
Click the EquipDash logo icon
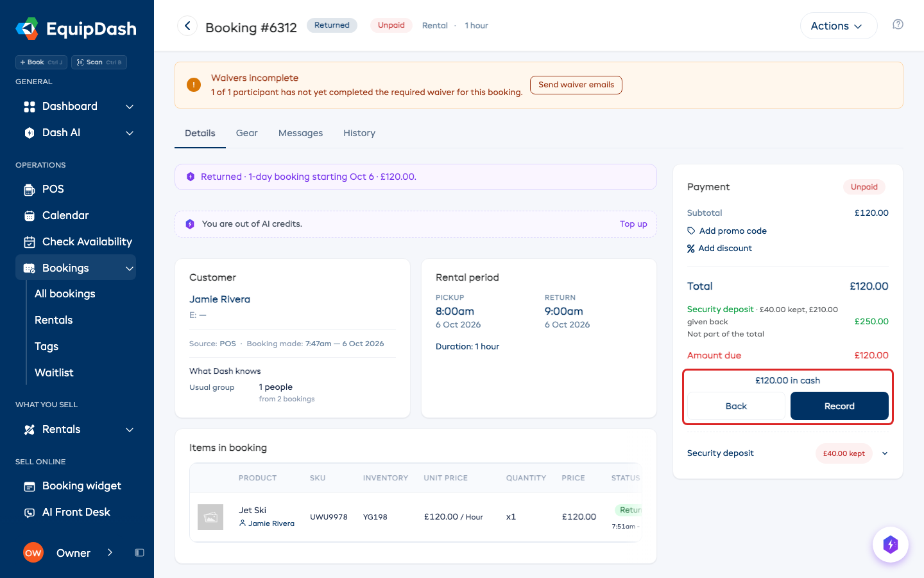27,28
